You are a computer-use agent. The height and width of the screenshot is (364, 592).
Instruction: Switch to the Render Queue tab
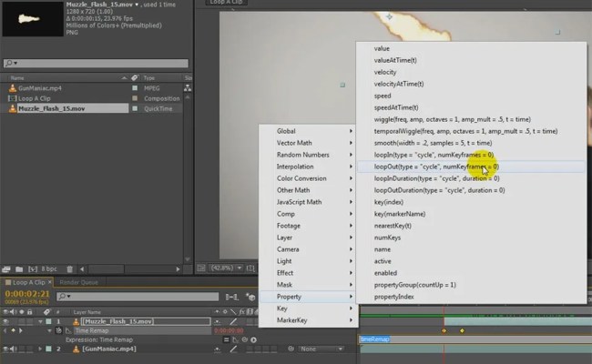pyautogui.click(x=78, y=282)
